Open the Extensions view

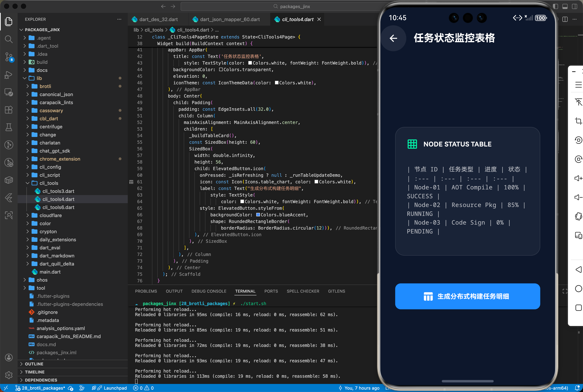pos(9,110)
